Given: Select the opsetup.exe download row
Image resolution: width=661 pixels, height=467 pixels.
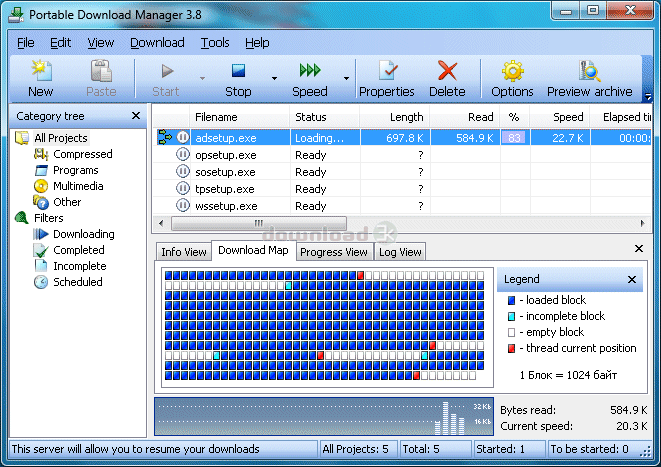Looking at the screenshot, I should point(225,155).
